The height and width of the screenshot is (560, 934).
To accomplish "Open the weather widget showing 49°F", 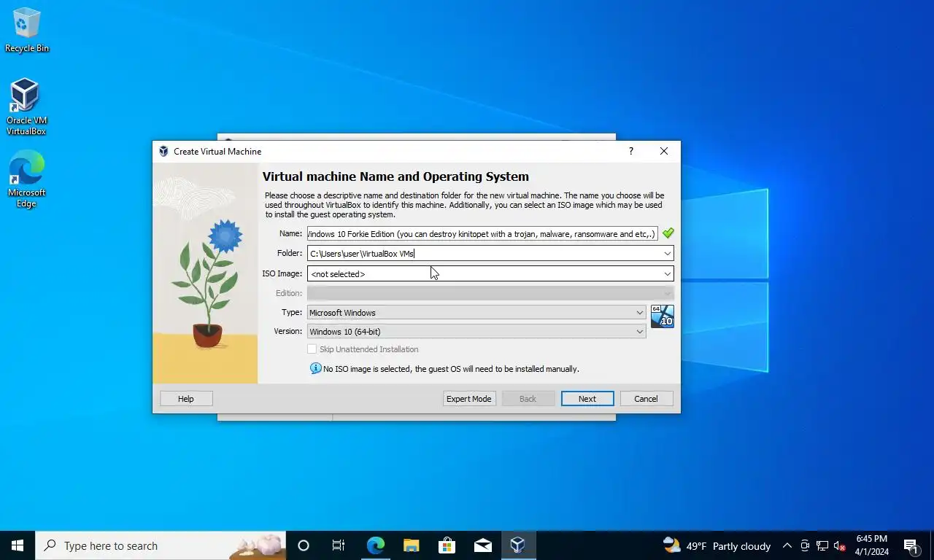I will tap(717, 545).
